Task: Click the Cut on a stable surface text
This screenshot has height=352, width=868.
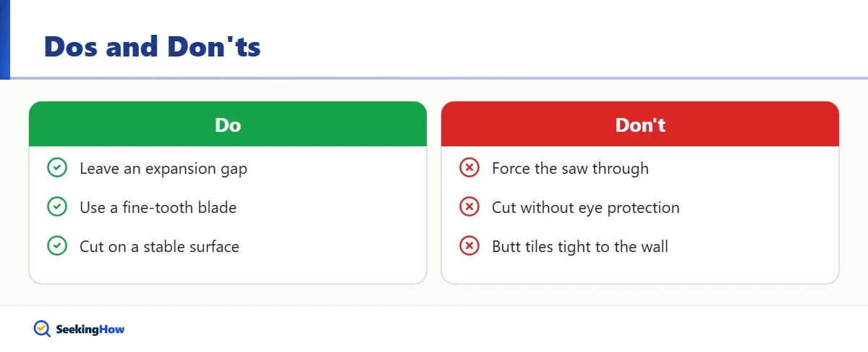Action: (x=159, y=247)
